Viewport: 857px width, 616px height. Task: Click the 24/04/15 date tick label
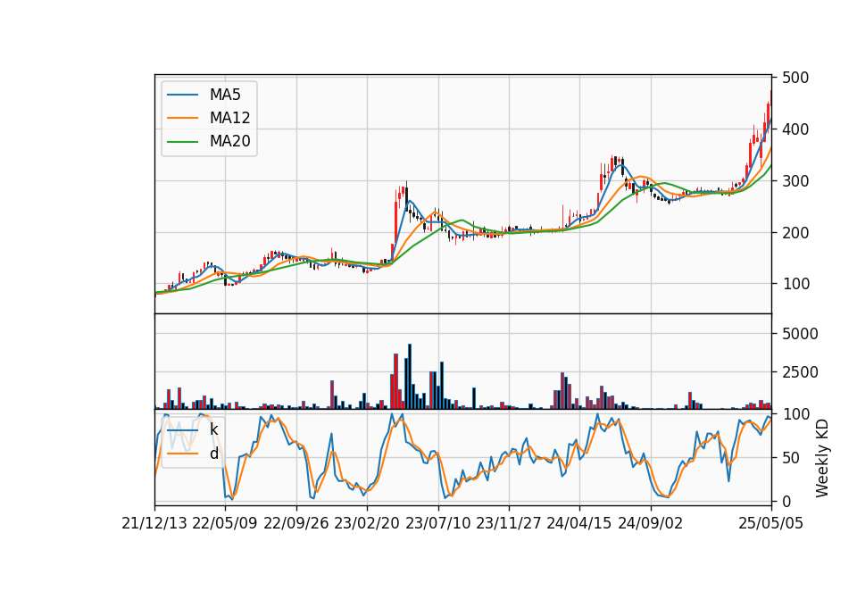[579, 523]
